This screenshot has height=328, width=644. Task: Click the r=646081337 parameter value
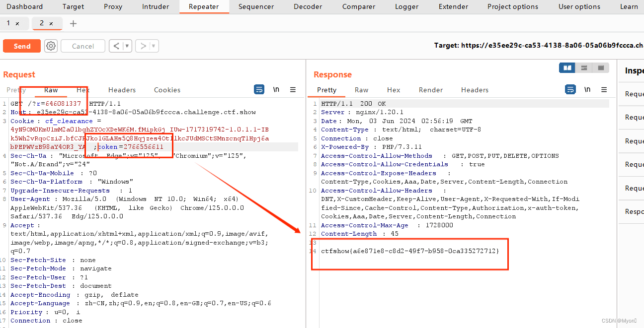tap(60, 104)
